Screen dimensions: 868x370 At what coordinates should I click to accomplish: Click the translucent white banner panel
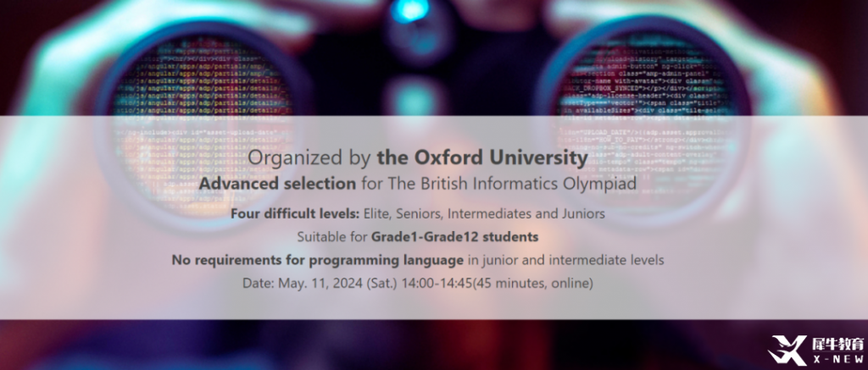coord(434,218)
